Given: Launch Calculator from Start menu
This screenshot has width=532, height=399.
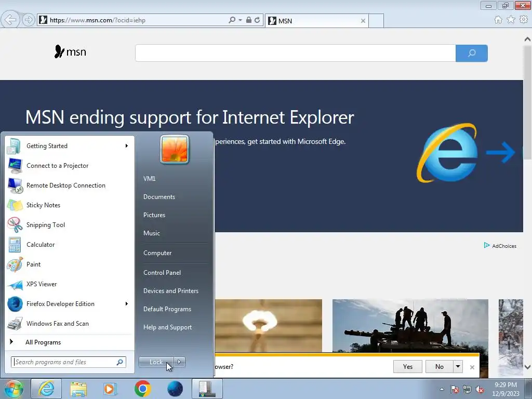Looking at the screenshot, I should click(x=70, y=245).
